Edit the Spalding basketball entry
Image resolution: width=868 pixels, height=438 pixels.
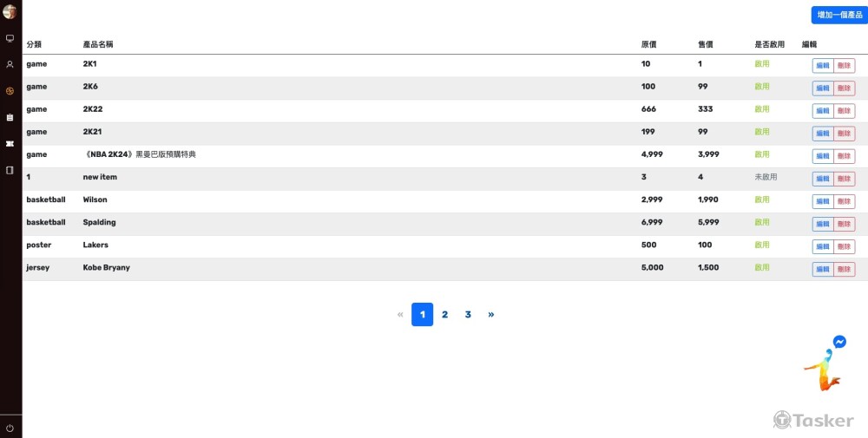pyautogui.click(x=822, y=224)
